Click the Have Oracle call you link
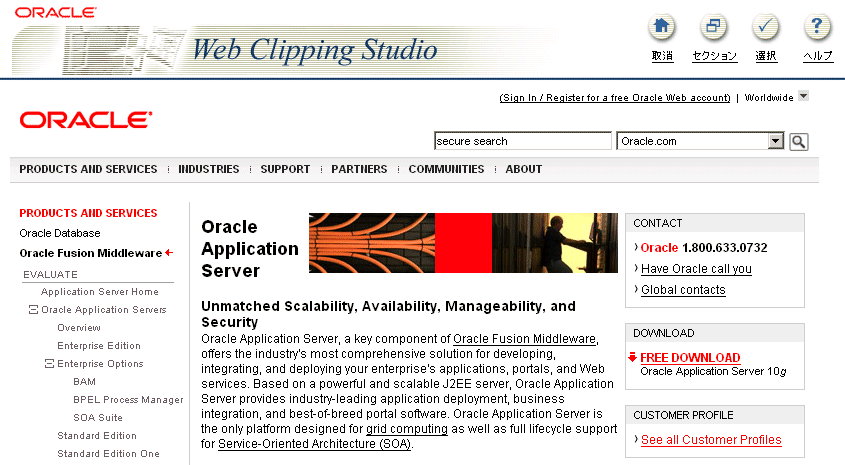This screenshot has width=845, height=465. click(696, 269)
